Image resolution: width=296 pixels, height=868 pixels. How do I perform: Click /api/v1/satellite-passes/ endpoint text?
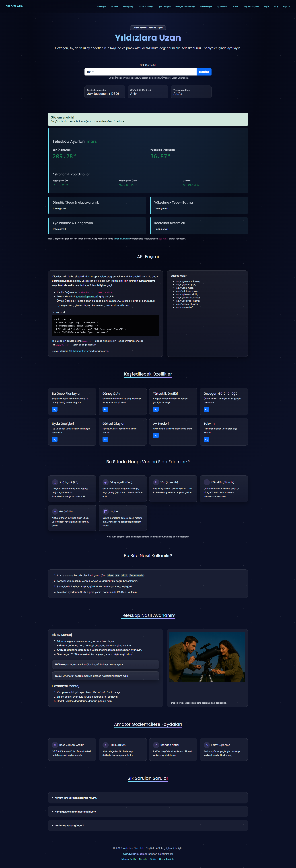tap(188, 298)
